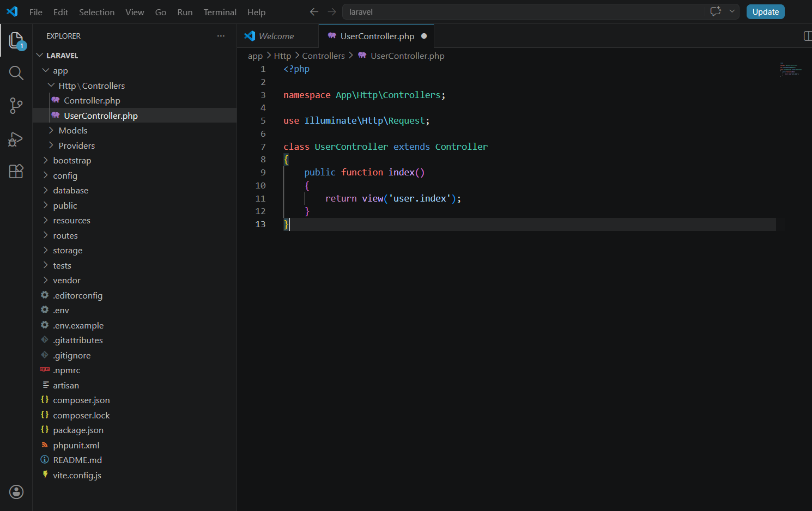The height and width of the screenshot is (511, 812).
Task: Open the Run menu
Action: [x=185, y=12]
